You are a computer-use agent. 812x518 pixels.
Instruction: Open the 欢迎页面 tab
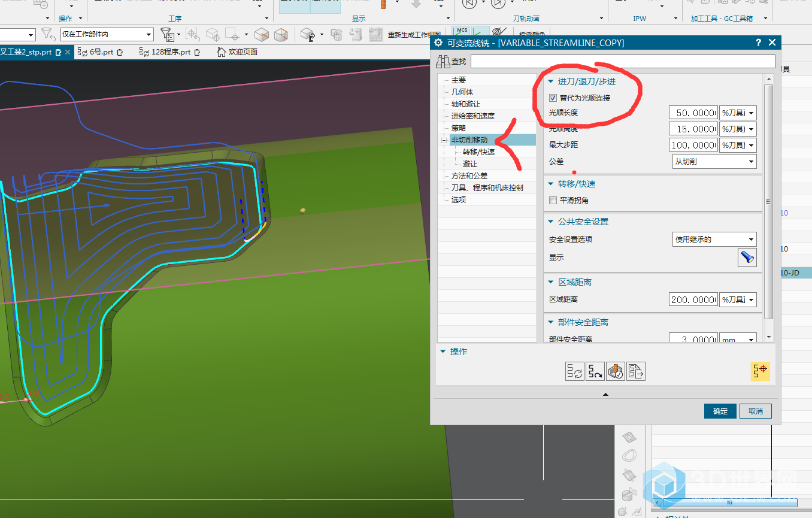[x=237, y=52]
